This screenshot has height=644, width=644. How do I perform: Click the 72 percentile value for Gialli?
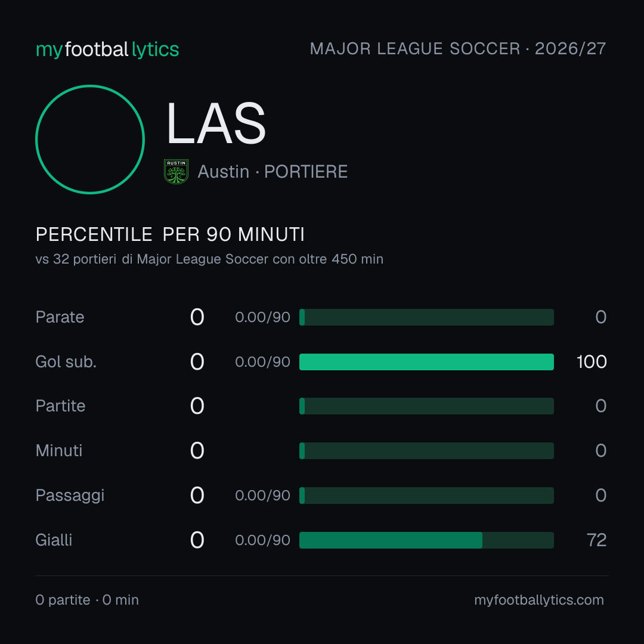click(x=597, y=540)
